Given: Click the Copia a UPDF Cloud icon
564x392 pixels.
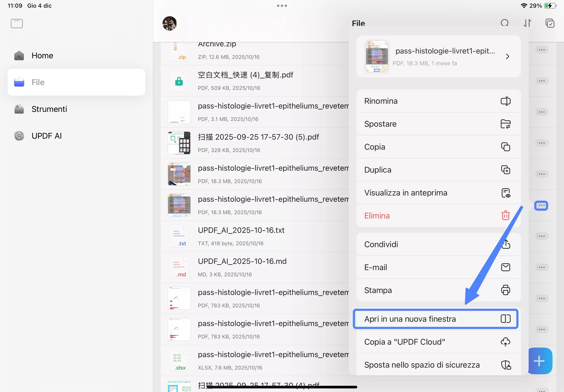Looking at the screenshot, I should click(505, 342).
